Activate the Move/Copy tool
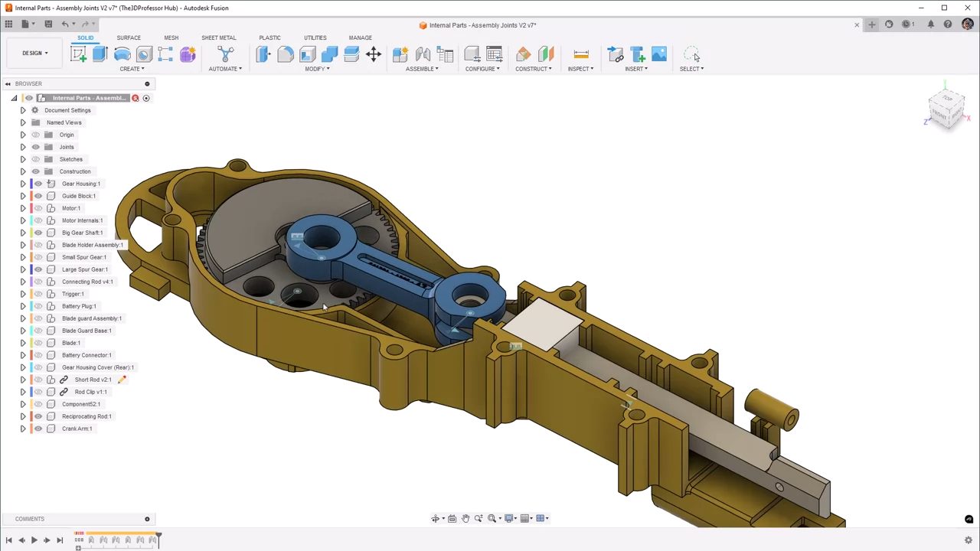 (x=374, y=54)
